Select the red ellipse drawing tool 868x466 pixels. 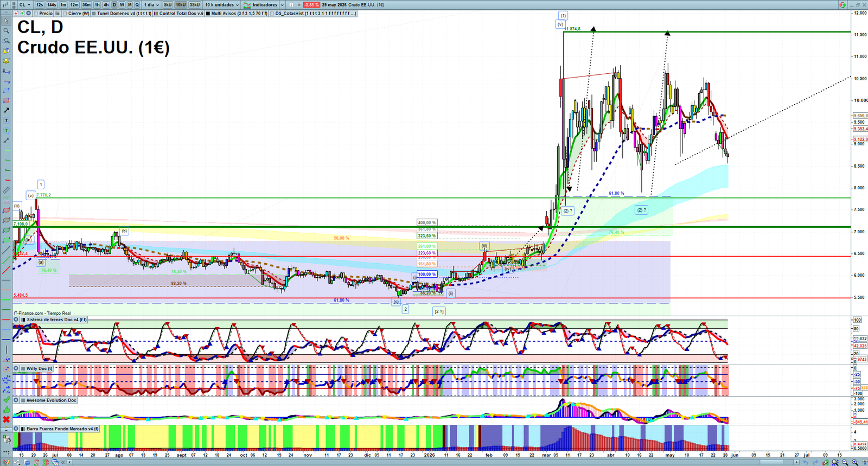pyautogui.click(x=6, y=210)
